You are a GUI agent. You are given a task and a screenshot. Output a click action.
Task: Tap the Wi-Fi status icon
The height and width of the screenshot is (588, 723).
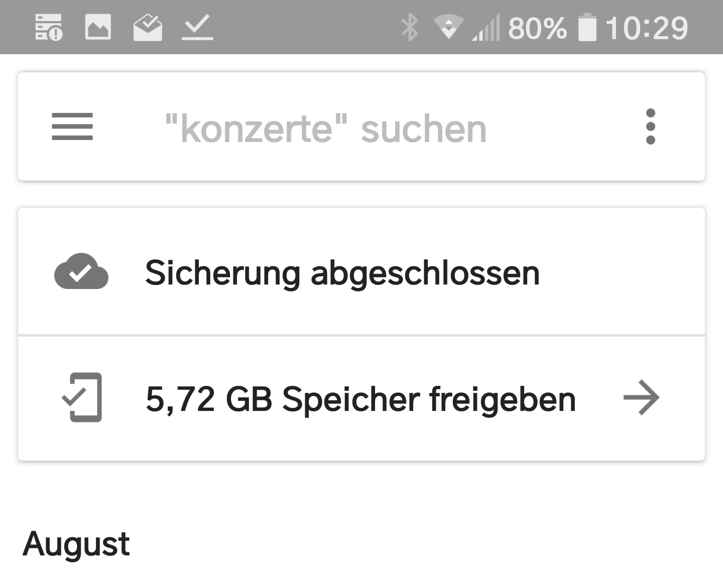coord(448,27)
